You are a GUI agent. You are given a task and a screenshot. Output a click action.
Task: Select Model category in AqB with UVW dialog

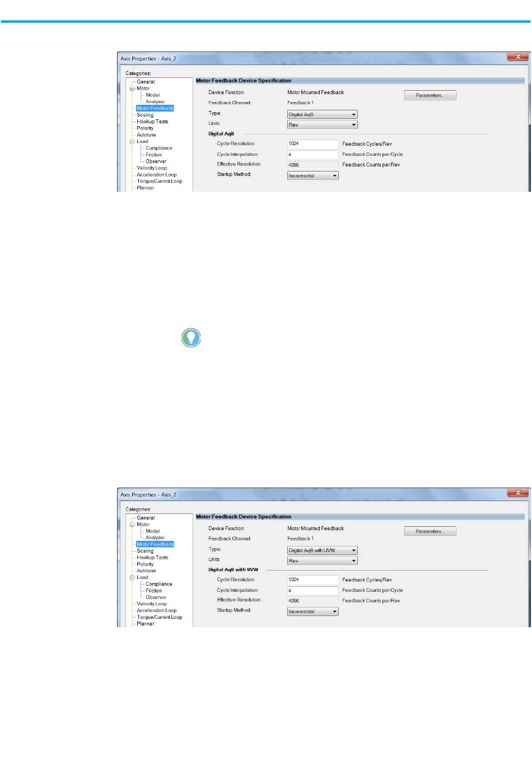tap(152, 531)
